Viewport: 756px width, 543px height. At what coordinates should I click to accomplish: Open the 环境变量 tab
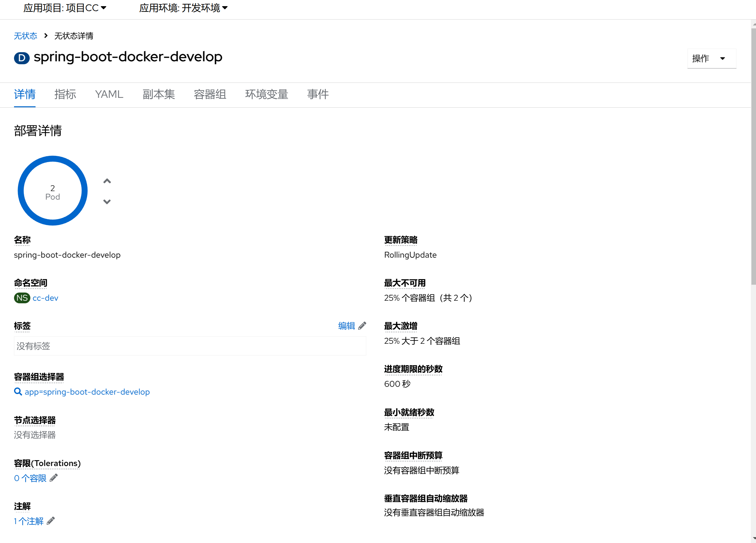pyautogui.click(x=266, y=94)
